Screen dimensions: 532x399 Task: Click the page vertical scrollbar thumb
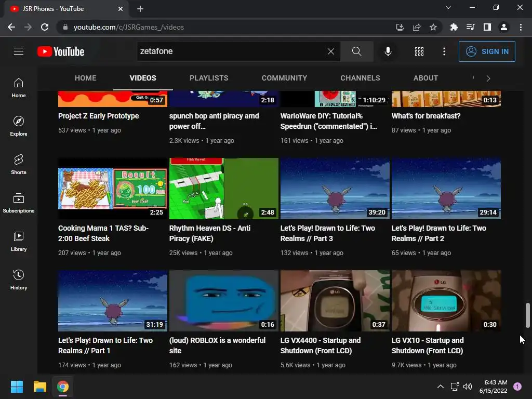(x=528, y=315)
